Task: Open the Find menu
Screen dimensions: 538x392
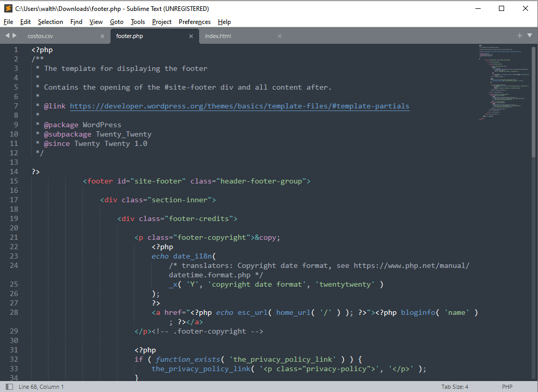Action: point(76,22)
